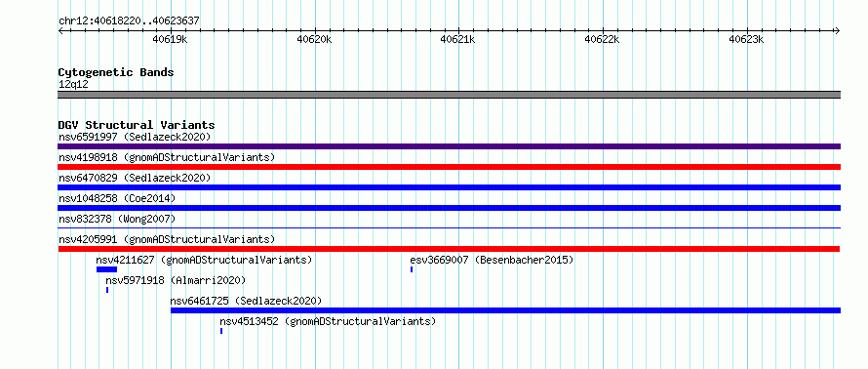This screenshot has width=868, height=369.
Task: Click the Cytogenetic Bands track title
Action: (x=116, y=72)
